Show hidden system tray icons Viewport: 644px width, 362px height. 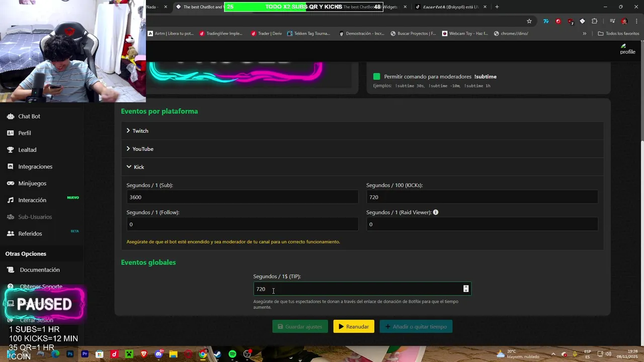click(553, 354)
